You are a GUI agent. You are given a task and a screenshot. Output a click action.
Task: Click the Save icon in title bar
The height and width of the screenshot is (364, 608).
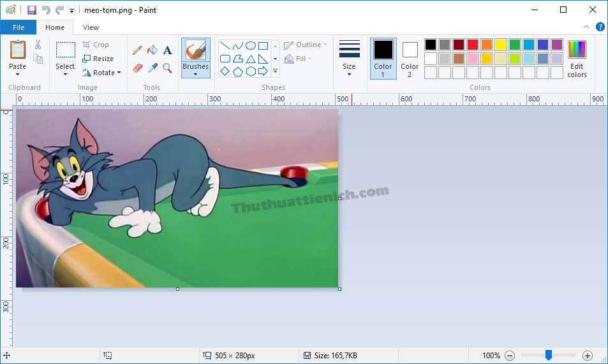click(x=32, y=10)
